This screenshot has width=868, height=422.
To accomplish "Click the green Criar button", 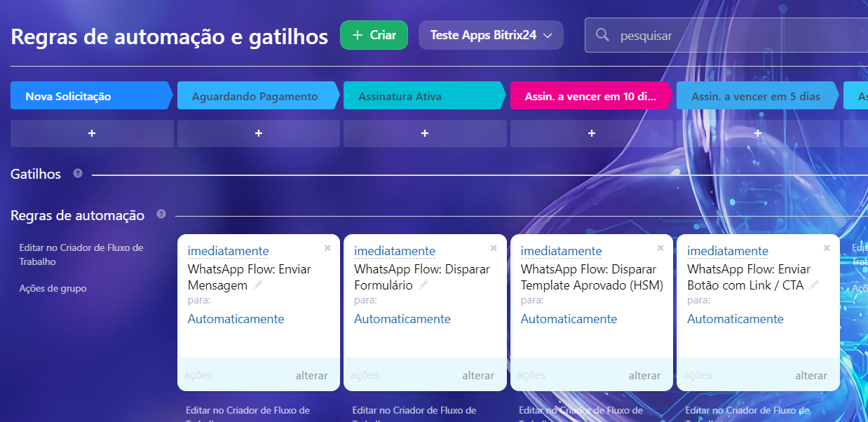I will 374,35.
